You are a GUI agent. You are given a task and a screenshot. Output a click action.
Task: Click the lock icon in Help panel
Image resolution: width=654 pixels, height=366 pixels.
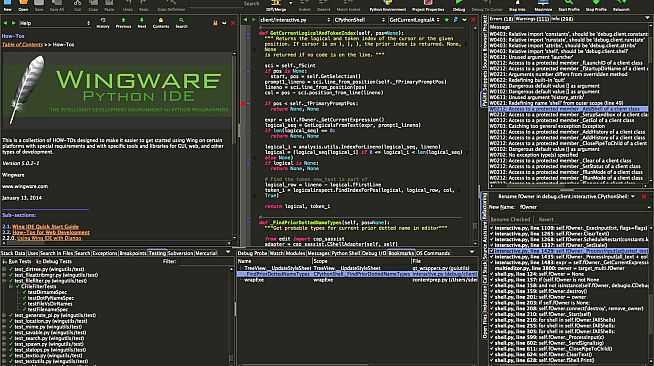click(215, 23)
